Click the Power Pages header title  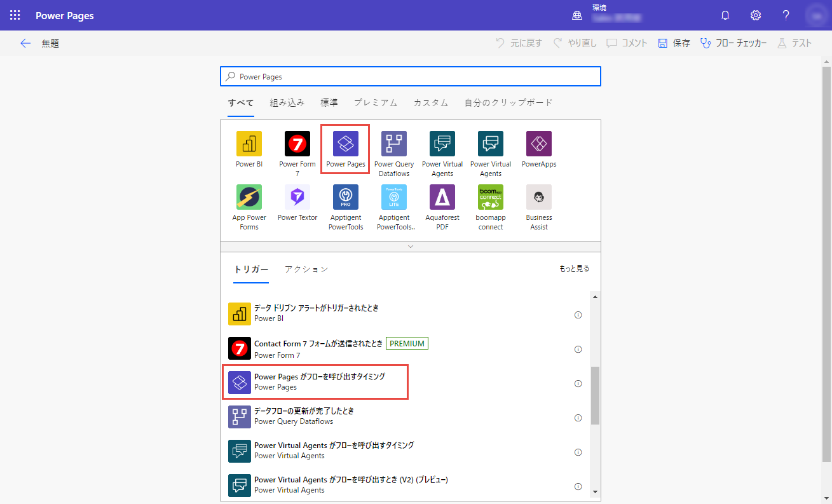click(65, 15)
